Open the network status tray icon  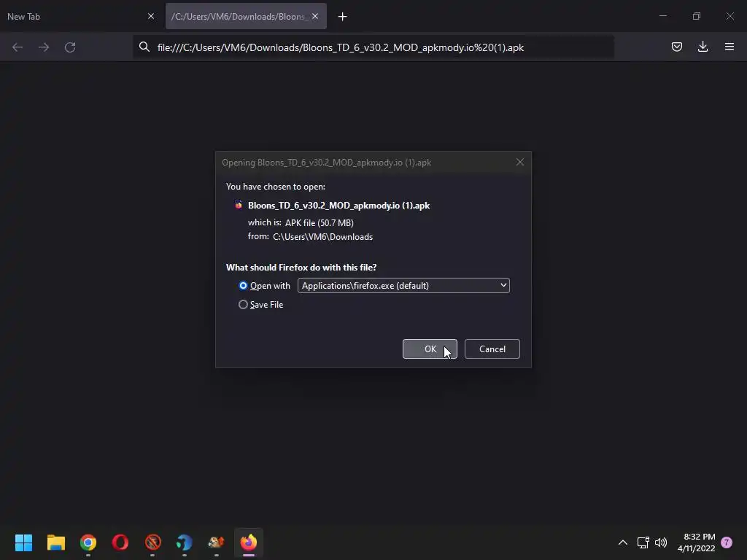click(643, 542)
